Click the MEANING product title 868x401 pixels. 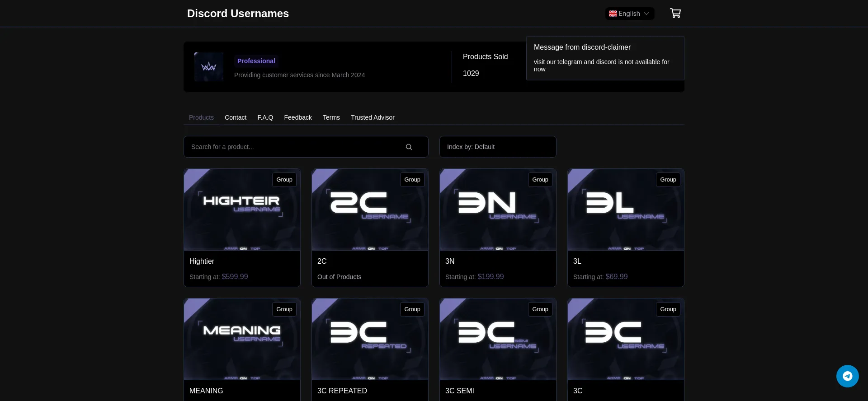pos(206,391)
